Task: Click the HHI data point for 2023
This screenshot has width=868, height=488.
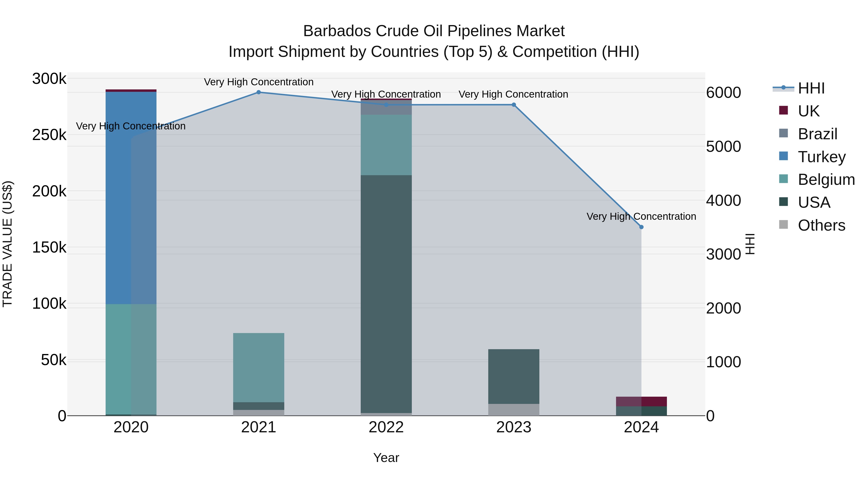Action: pyautogui.click(x=514, y=105)
